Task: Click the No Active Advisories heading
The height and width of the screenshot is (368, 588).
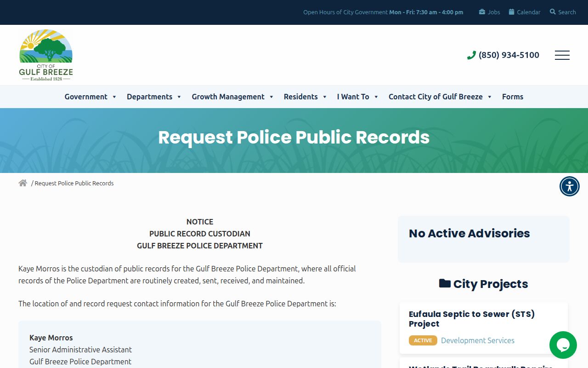Action: coord(469,233)
